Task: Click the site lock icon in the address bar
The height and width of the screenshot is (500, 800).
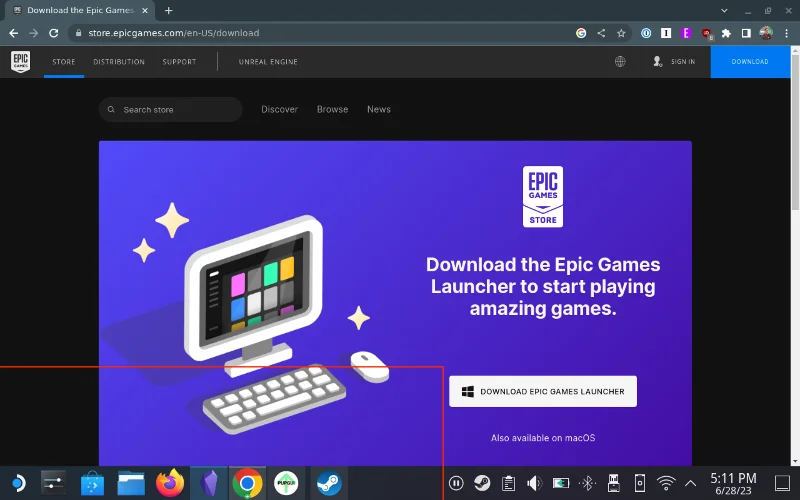Action: click(78, 33)
